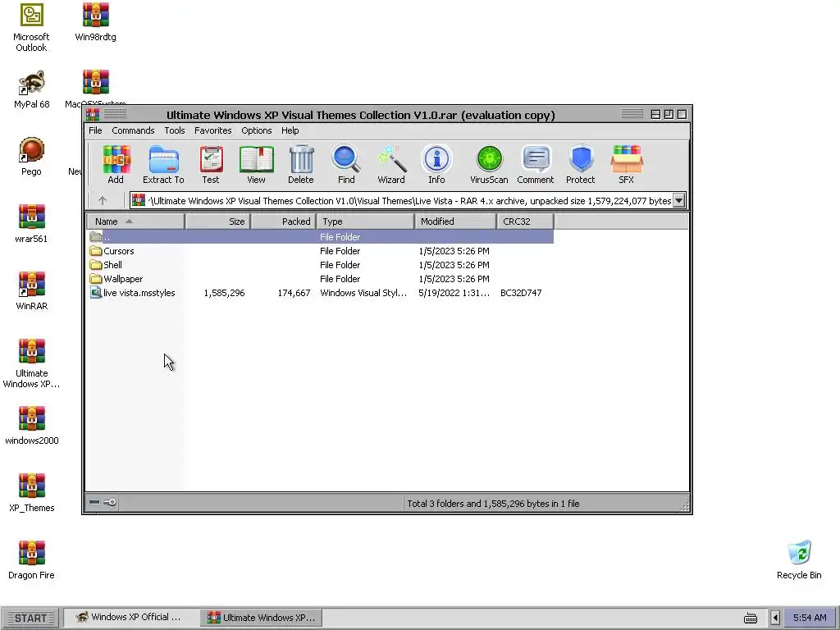This screenshot has width=840, height=630.
Task: Click the Delete trash can icon
Action: point(301,164)
